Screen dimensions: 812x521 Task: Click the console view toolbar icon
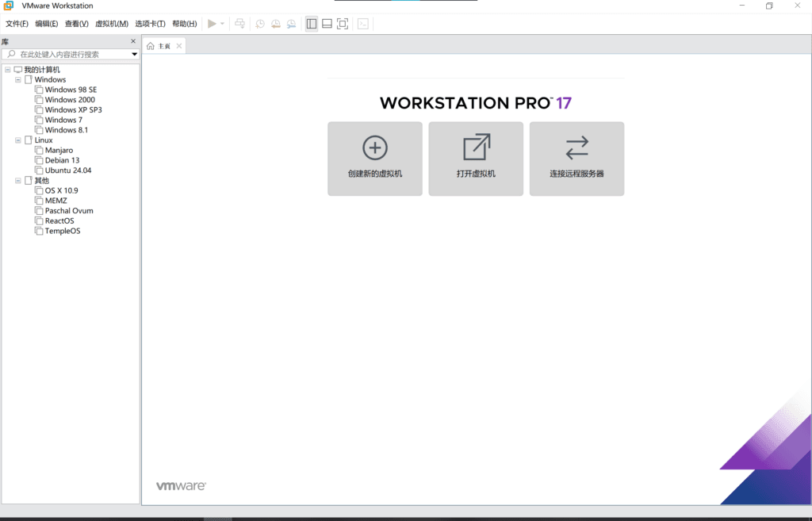(363, 24)
